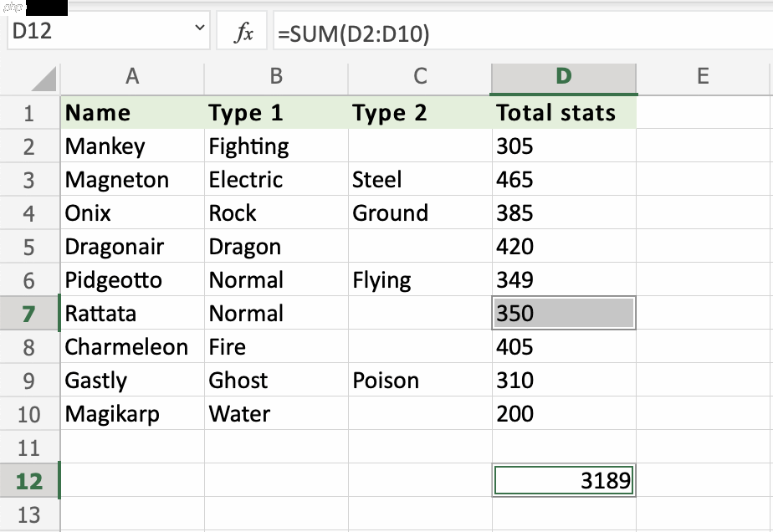Select the Magikarp cell
Screen dimensions: 773x532
[x=132, y=414]
